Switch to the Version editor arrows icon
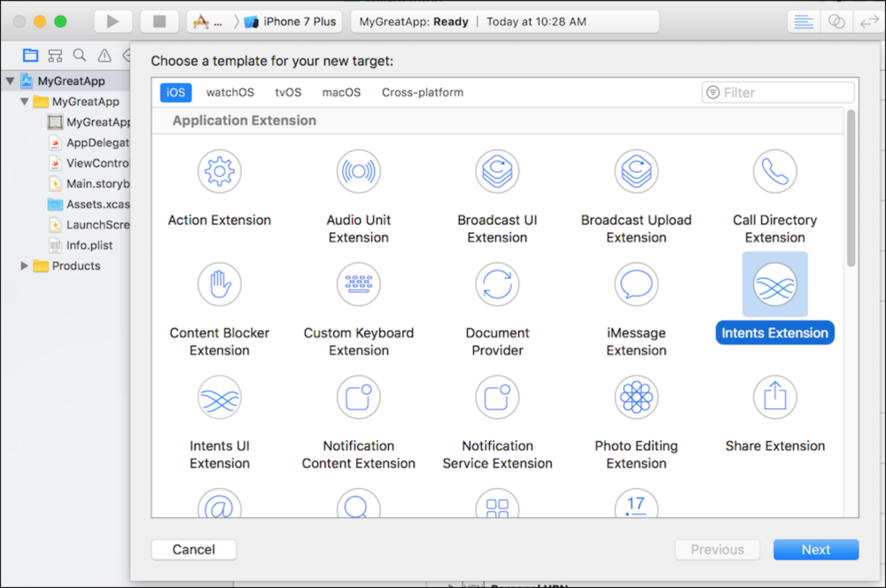Screen dimensions: 886x588 (x=869, y=21)
